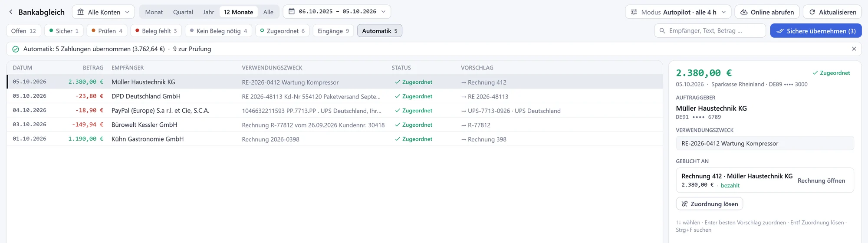Click the suggestion → Rechnung 398

(483, 139)
